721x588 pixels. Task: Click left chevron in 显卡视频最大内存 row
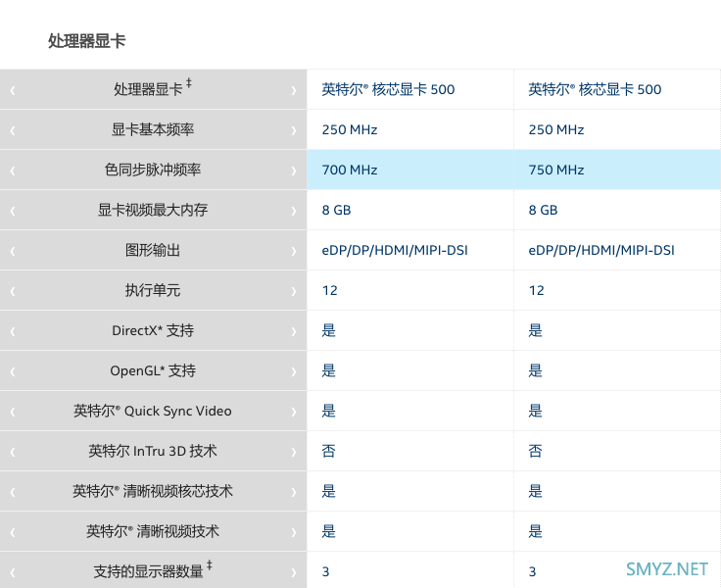13,211
